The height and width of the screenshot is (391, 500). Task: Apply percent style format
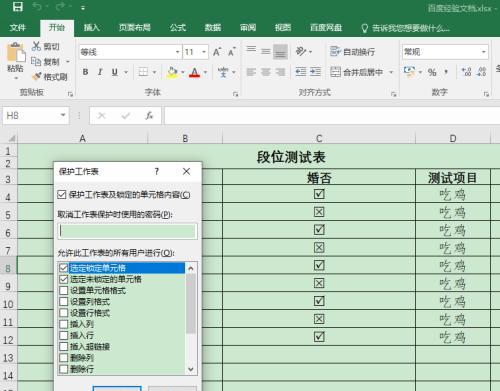point(432,72)
